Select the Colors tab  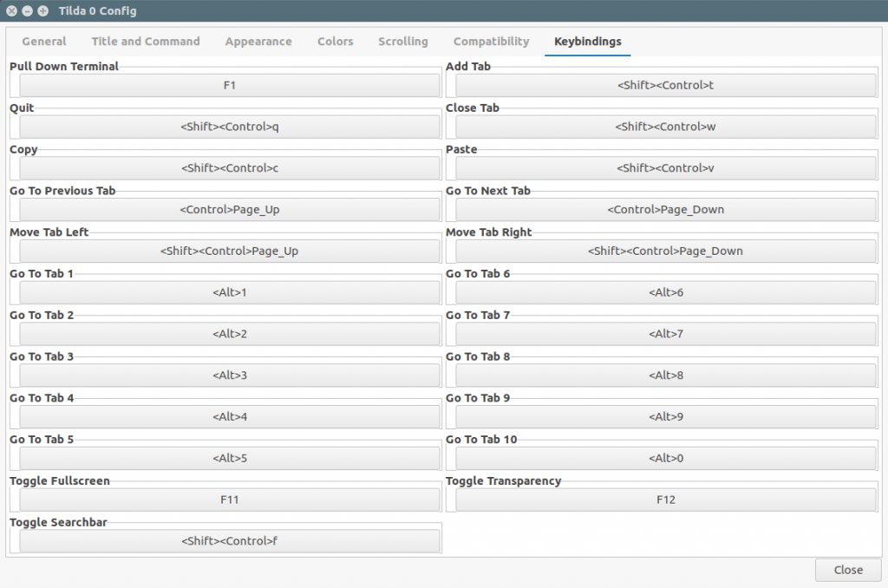point(335,42)
